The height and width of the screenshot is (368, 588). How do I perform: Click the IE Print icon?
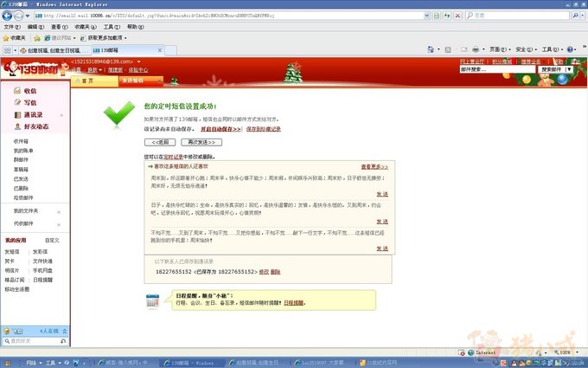[476, 49]
